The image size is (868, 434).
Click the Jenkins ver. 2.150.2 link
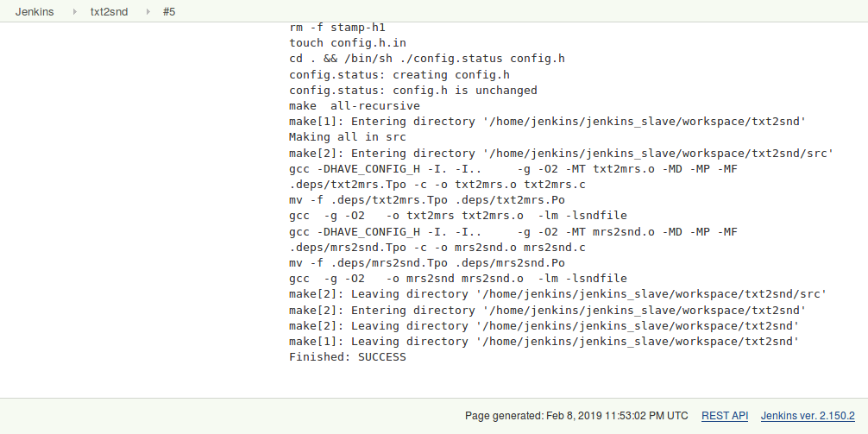click(807, 416)
